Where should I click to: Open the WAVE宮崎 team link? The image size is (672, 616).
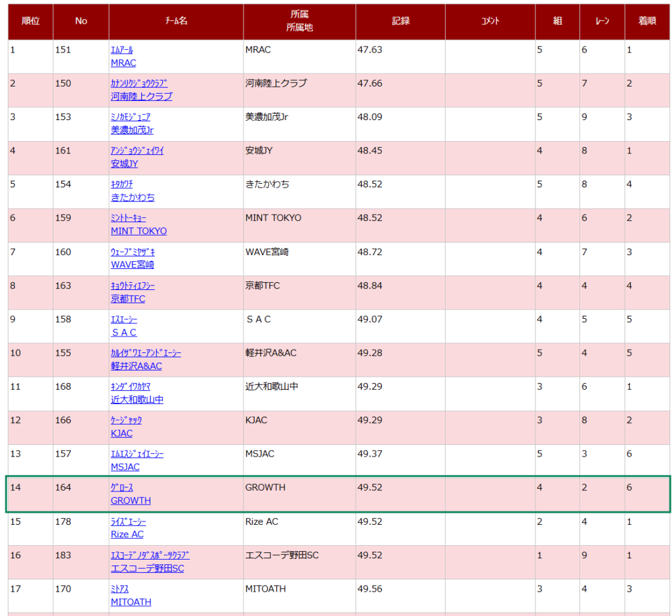133,265
